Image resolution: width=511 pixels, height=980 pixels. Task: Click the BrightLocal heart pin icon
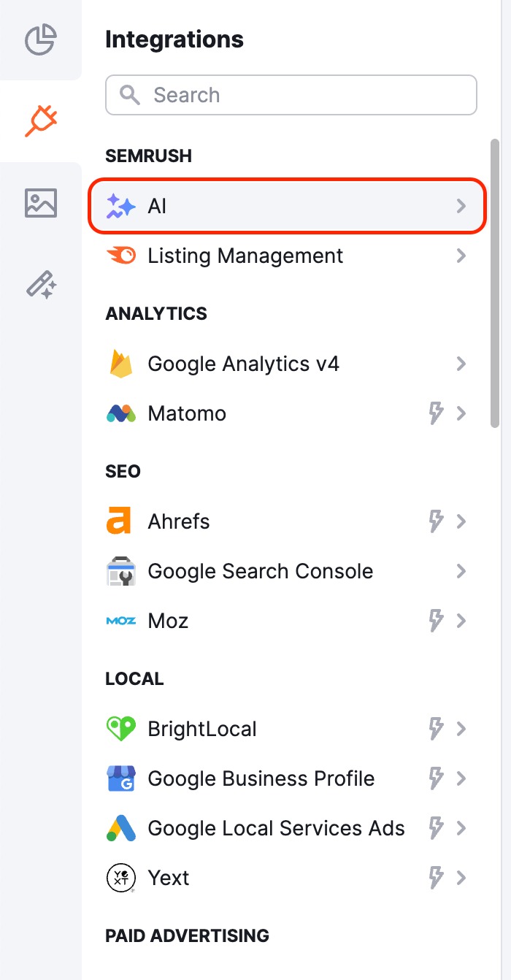(120, 729)
